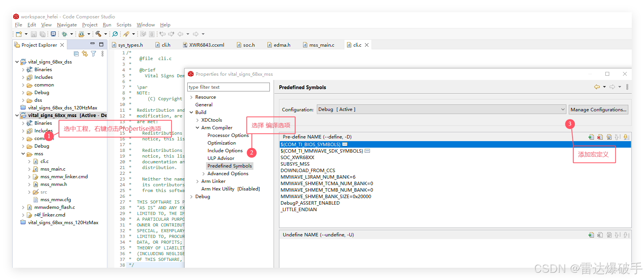644x280 pixels.
Task: Open back-history dropdown arrow in Properties dialog
Action: tap(604, 87)
